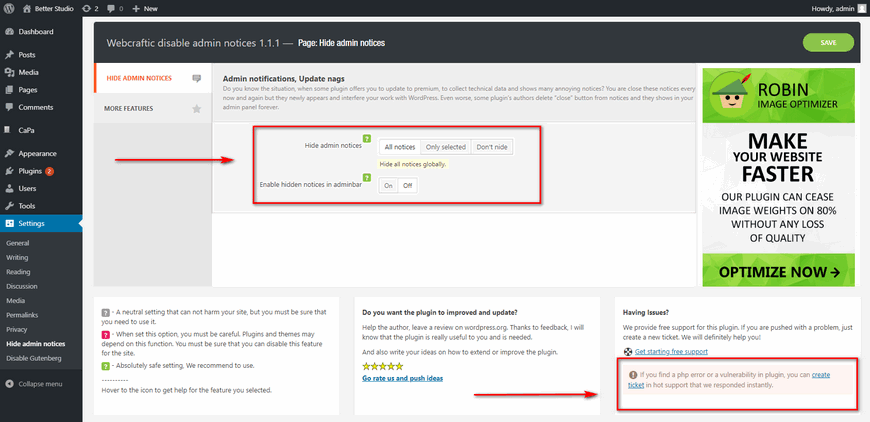Open the Plugins menu item
The width and height of the screenshot is (870, 422).
(x=41, y=171)
